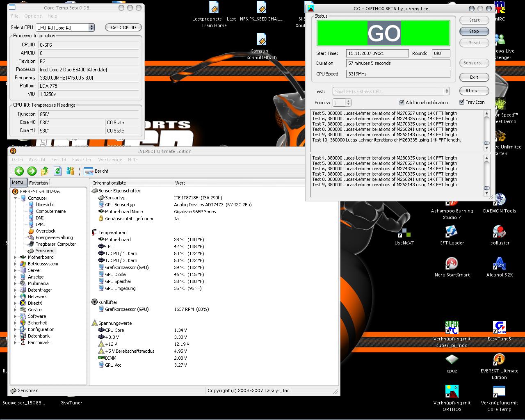Go forward with EVEREST green forward arrow
525x420 pixels.
pos(32,171)
